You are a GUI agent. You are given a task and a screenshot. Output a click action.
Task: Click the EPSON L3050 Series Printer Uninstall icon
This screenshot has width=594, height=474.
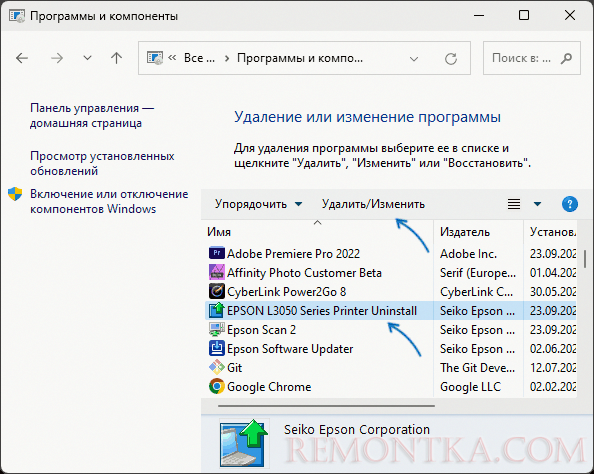[217, 310]
